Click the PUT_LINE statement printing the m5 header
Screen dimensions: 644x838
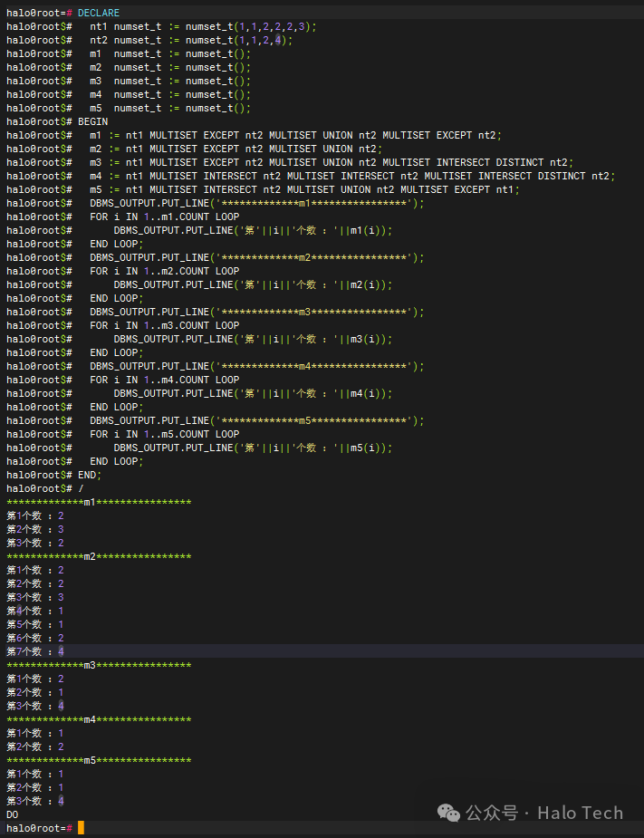click(x=256, y=421)
